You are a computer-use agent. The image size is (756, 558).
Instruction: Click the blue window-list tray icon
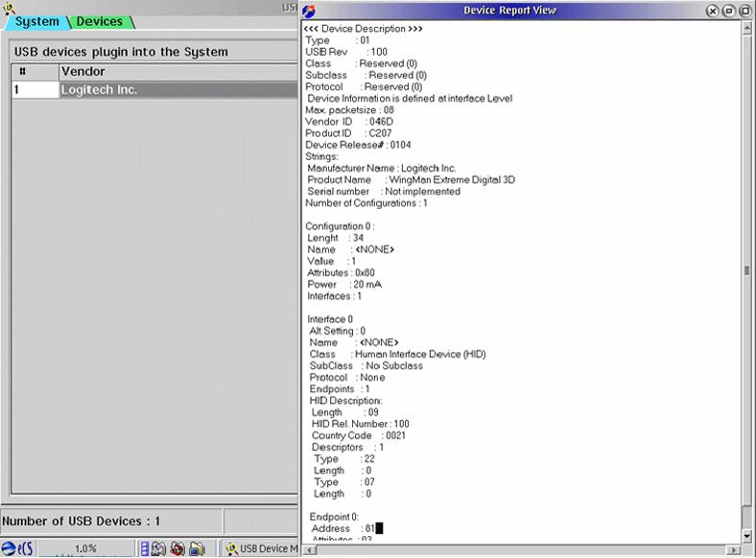tap(144, 548)
